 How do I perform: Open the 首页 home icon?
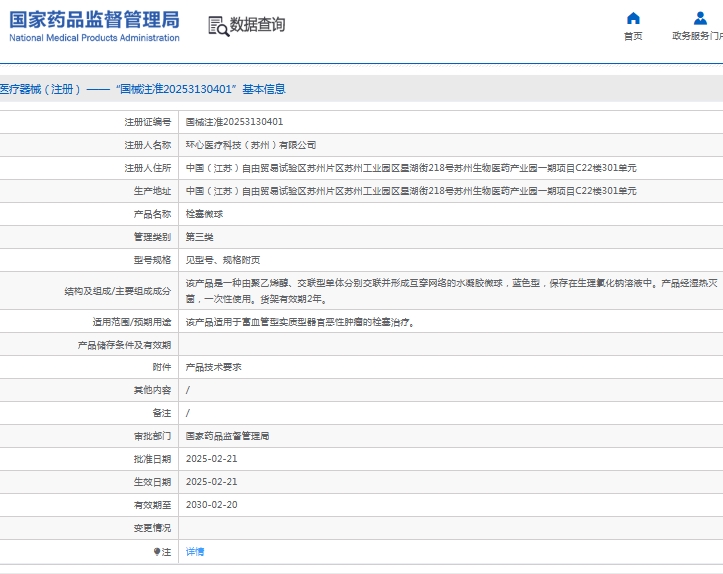(x=633, y=18)
